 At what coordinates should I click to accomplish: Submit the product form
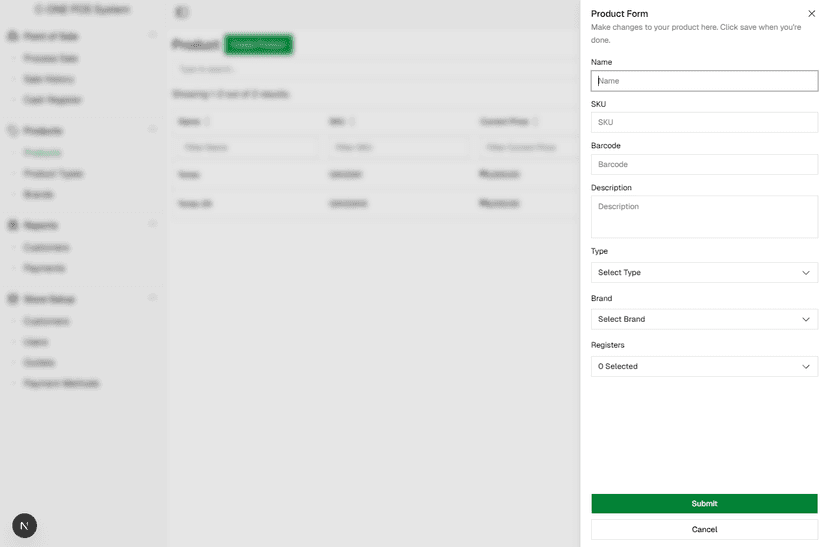[x=704, y=504]
